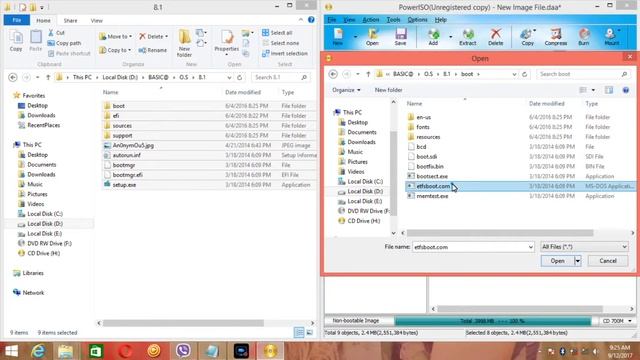640x360 pixels.
Task: Open the File tab in Explorer
Action: (x=17, y=20)
